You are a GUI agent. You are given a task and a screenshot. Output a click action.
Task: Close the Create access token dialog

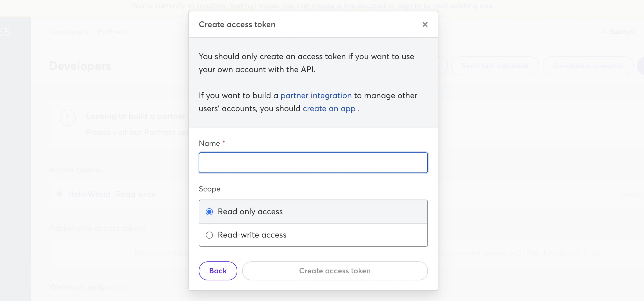click(425, 24)
